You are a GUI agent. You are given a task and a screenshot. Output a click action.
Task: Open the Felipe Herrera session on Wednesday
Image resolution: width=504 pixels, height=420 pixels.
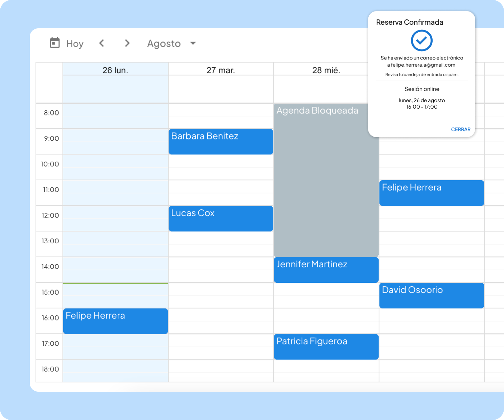tap(431, 193)
